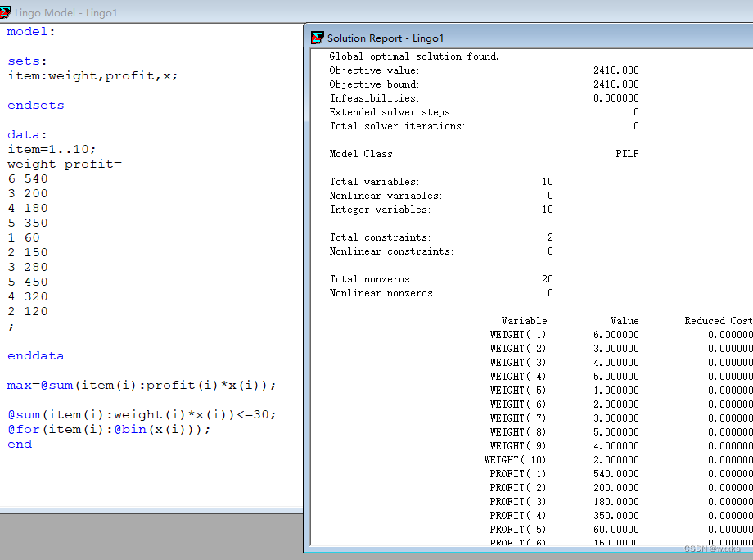Click the 'item:weight,profit,x;' line
Viewport: 753px width, 560px height.
coord(92,76)
